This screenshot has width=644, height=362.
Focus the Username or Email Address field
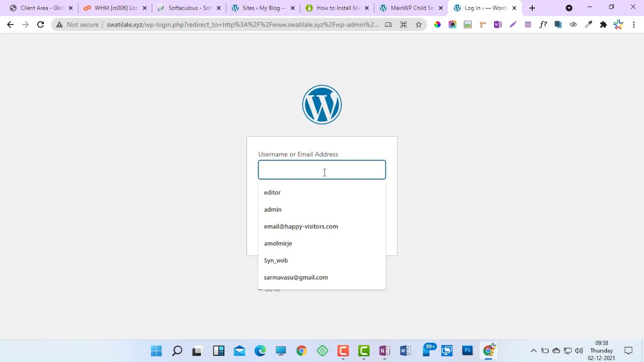[322, 170]
